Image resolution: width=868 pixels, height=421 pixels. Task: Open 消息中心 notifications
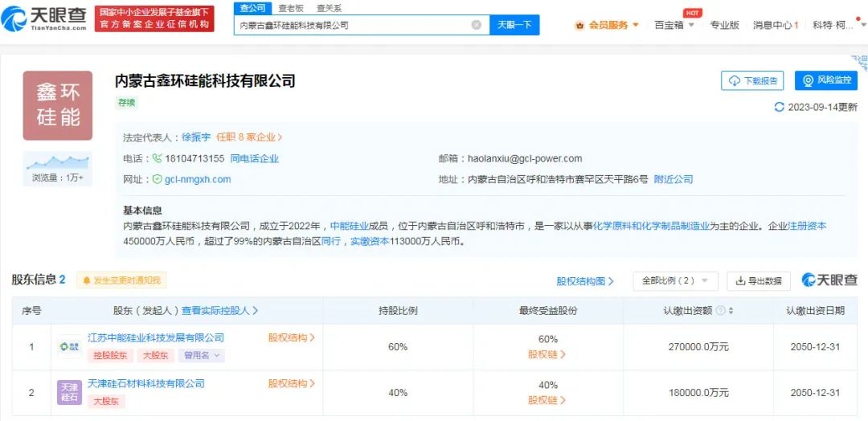(x=775, y=25)
